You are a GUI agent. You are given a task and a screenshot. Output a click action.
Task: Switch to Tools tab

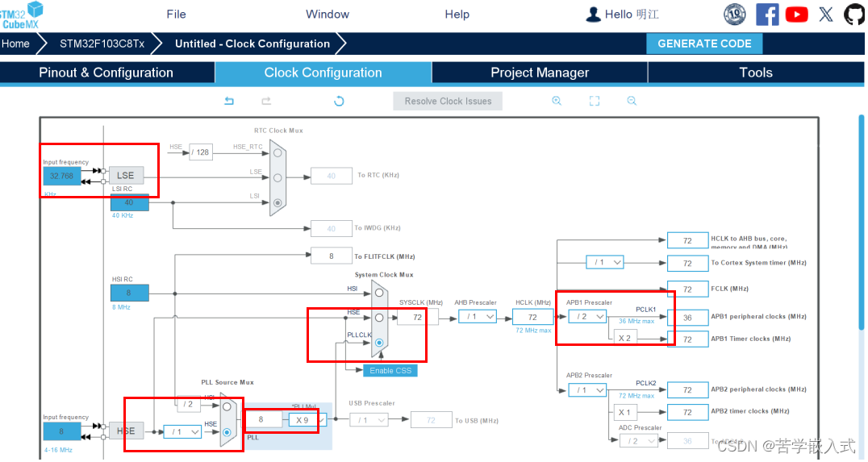coord(756,73)
